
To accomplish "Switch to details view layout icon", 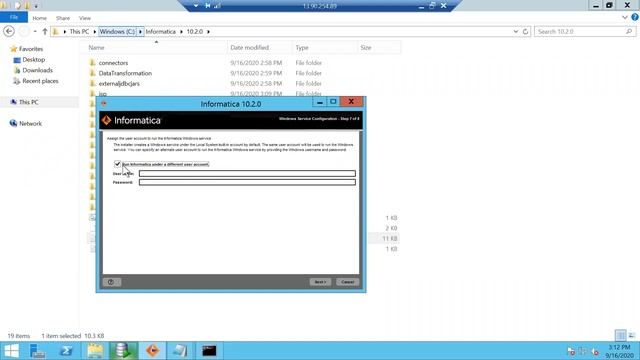I will 620,336.
